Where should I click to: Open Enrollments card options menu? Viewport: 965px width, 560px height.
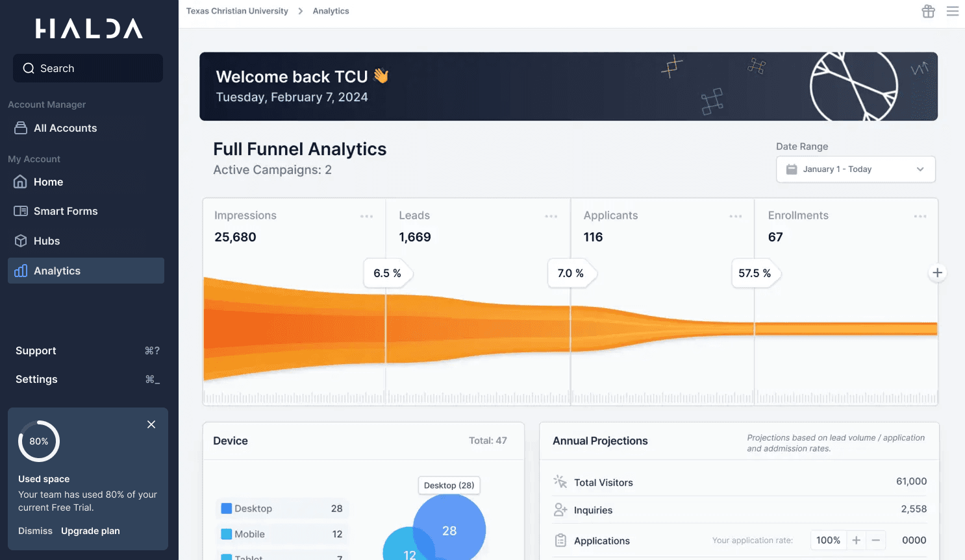(x=920, y=216)
